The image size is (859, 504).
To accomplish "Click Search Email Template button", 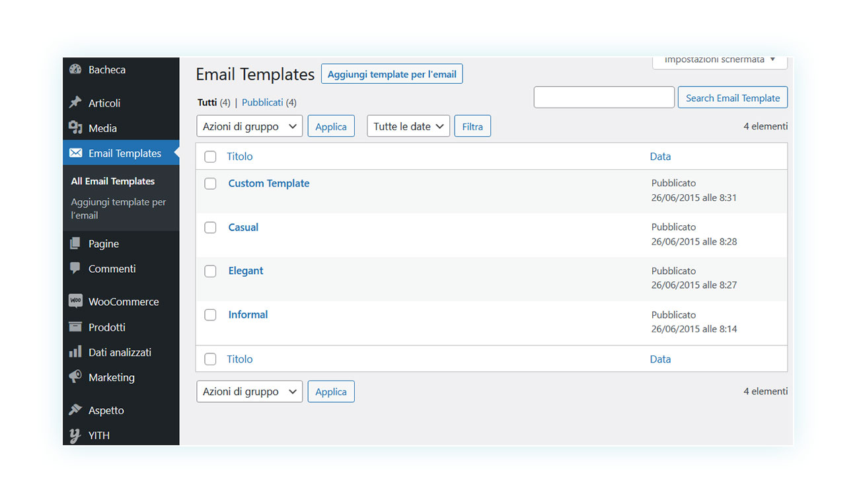I will [733, 97].
